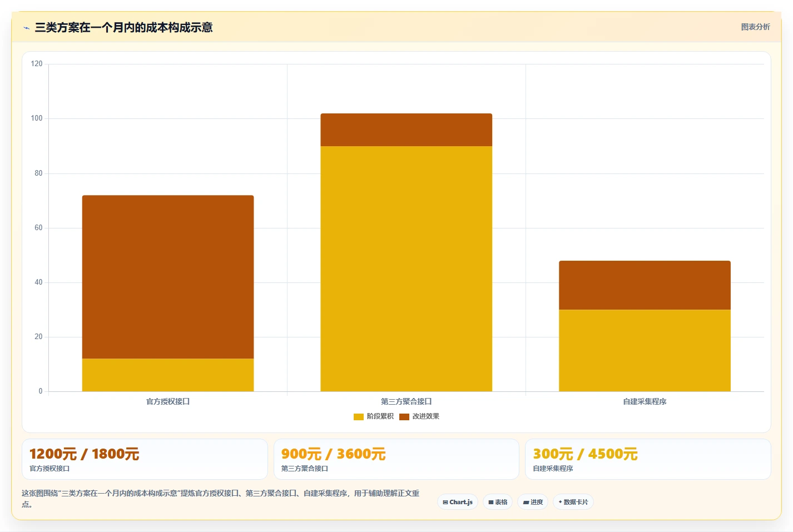Select the 数据卡片 tag chip
Screen dimensions: 793x532
click(573, 502)
